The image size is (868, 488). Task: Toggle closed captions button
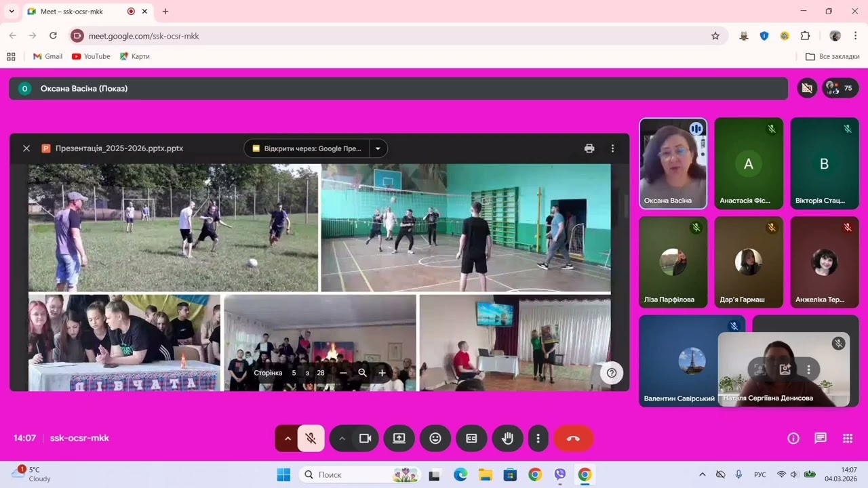click(471, 439)
